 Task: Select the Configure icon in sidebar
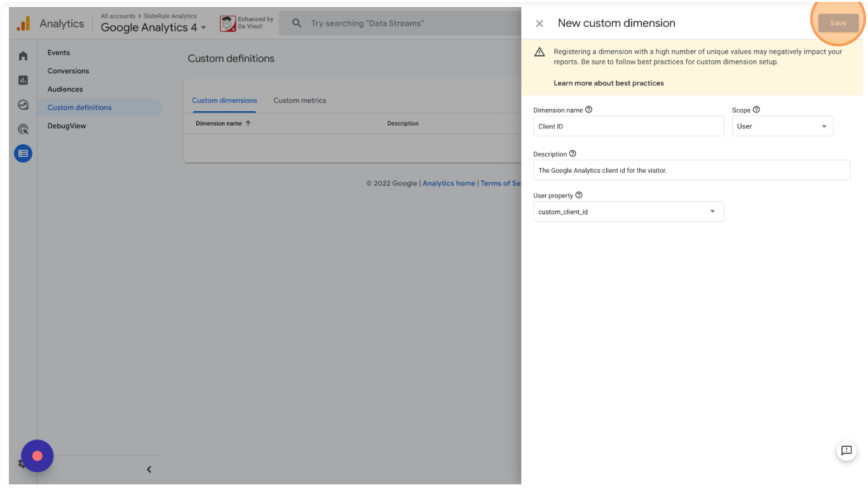coord(23,153)
